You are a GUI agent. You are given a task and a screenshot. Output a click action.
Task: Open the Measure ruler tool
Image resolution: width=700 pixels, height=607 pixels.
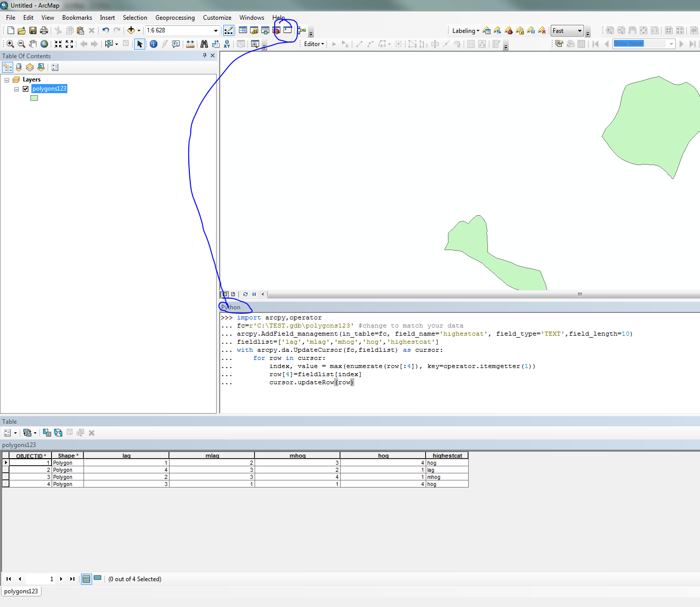click(190, 44)
